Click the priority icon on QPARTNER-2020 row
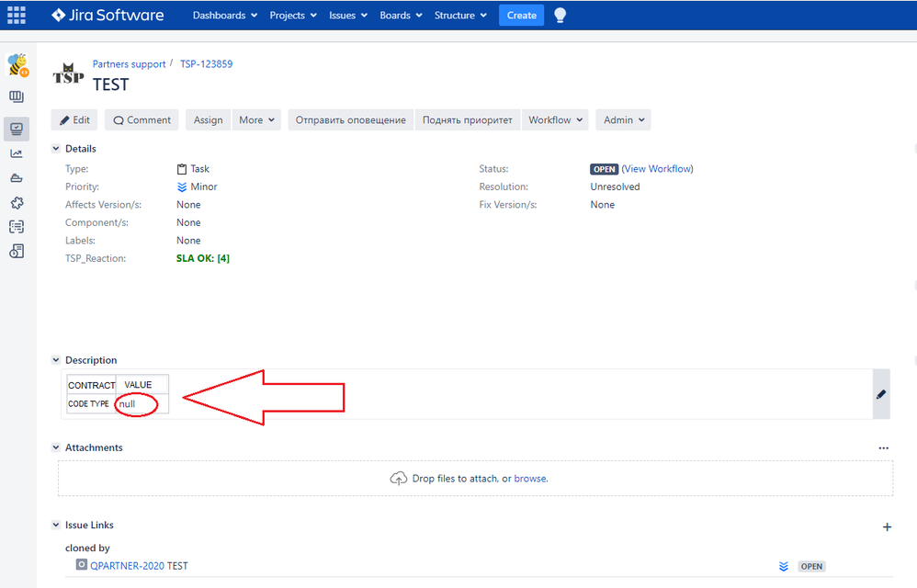Image resolution: width=917 pixels, height=588 pixels. (x=784, y=566)
